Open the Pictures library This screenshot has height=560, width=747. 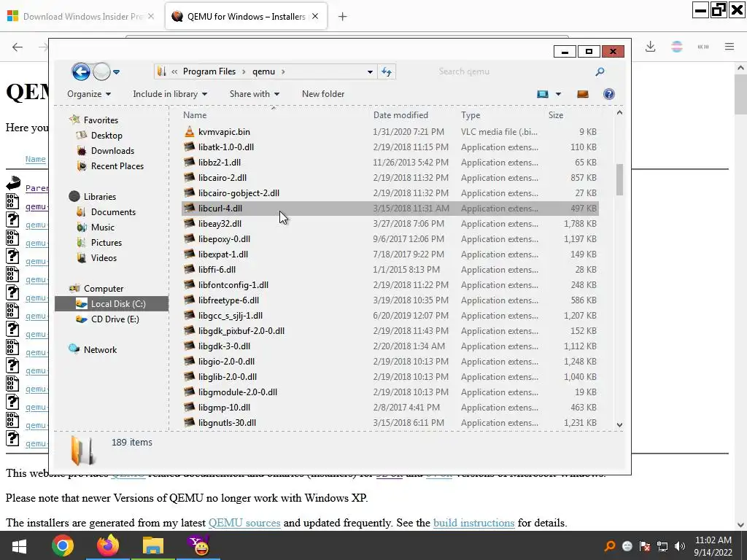107,242
